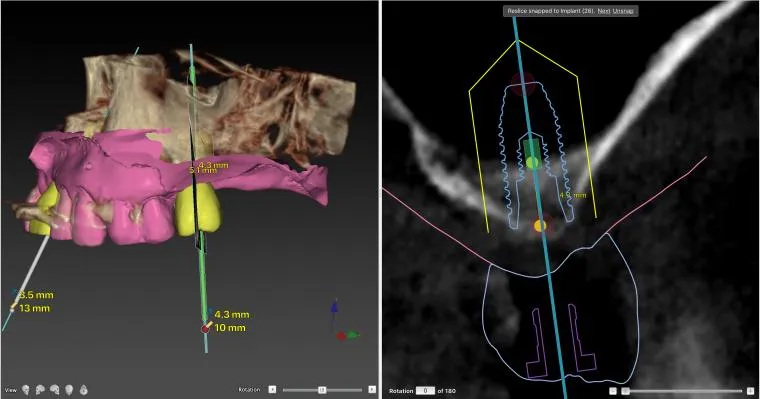Select the second skull view preset icon

[x=40, y=389]
